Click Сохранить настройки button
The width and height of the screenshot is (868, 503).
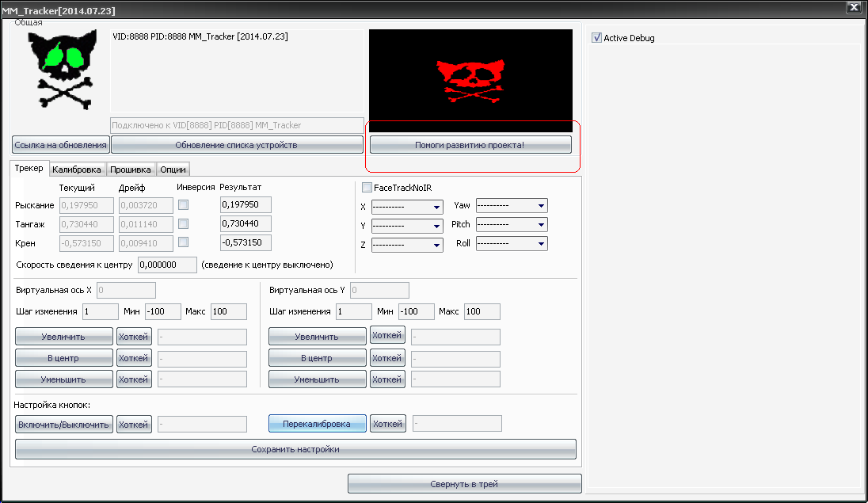click(295, 449)
